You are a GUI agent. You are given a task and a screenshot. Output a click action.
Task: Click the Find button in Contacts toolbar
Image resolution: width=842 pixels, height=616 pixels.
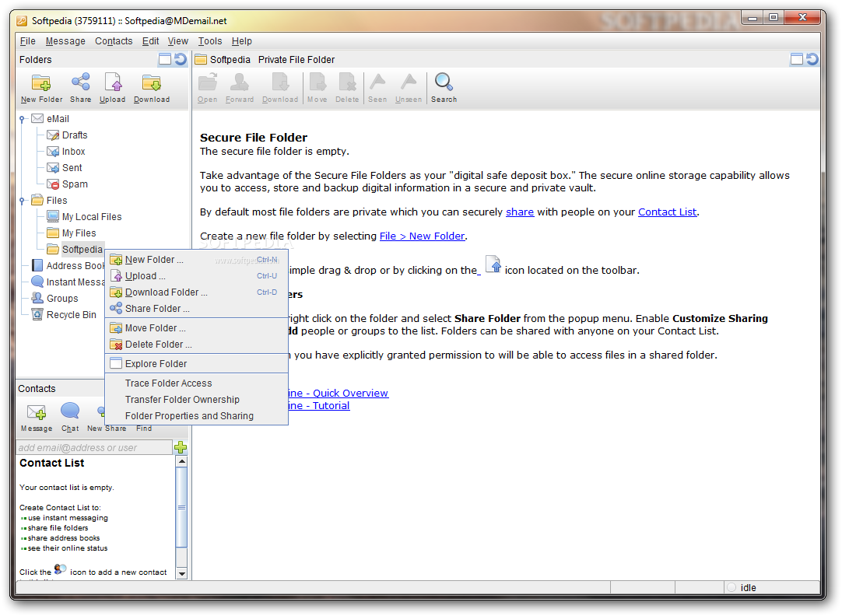click(x=144, y=429)
